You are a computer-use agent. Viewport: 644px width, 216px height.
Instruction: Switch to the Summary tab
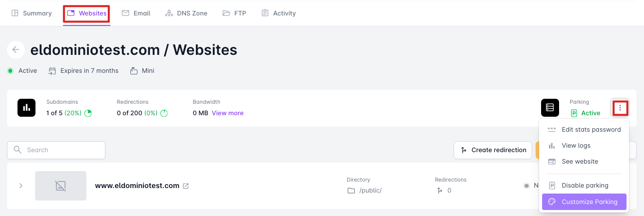coord(32,13)
